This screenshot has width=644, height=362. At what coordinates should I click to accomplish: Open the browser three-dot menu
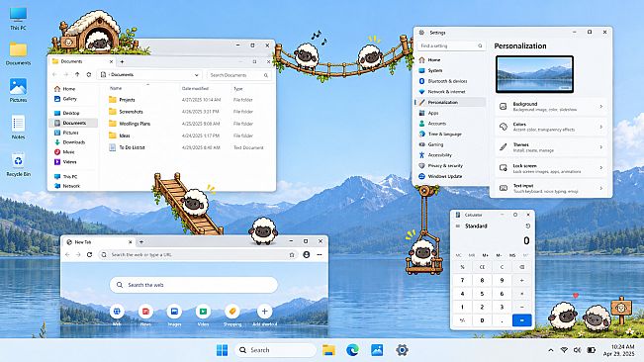(x=320, y=254)
